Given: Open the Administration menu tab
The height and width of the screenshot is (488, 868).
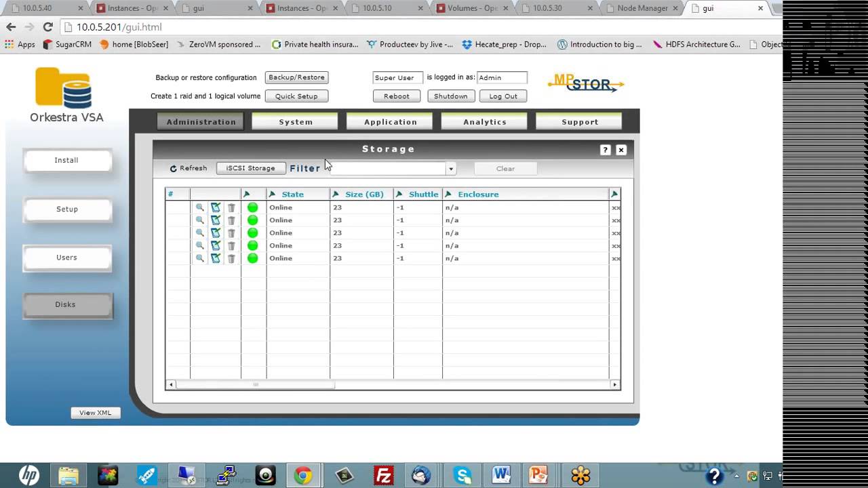Looking at the screenshot, I should tap(201, 122).
